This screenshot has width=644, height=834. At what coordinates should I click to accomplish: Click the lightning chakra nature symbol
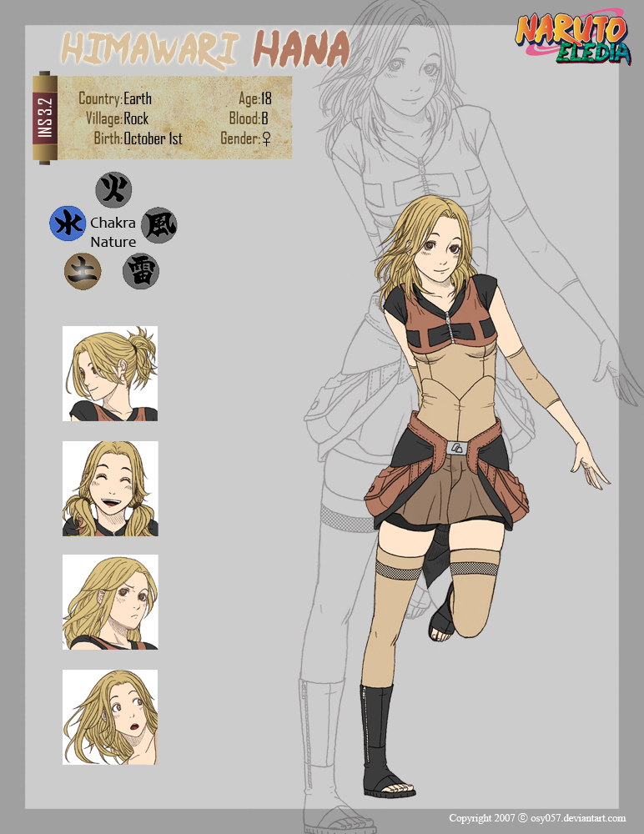140,272
